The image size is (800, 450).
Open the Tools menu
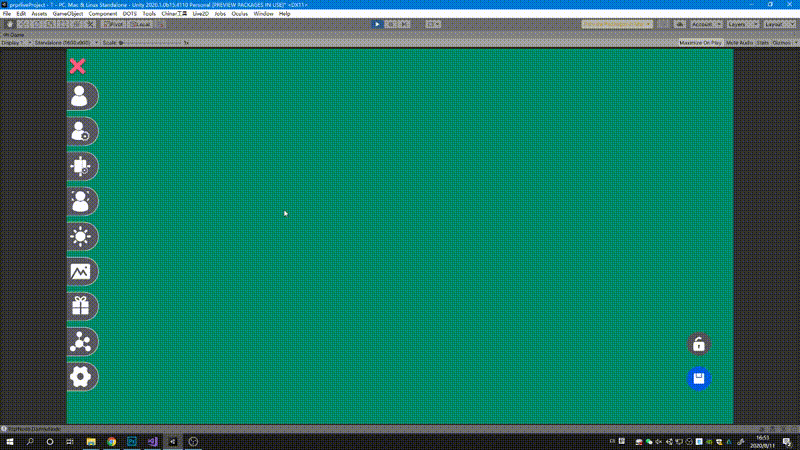click(x=149, y=14)
